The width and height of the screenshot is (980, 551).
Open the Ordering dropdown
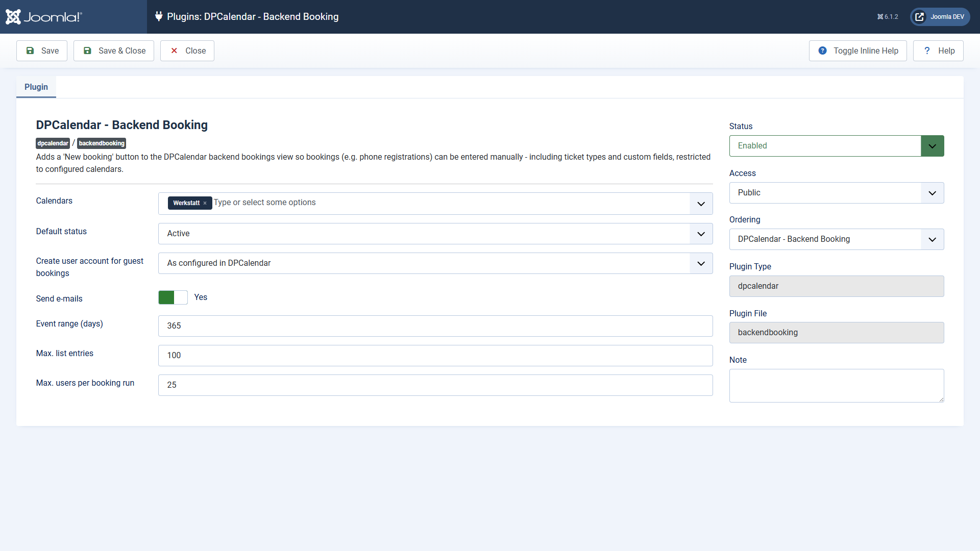coord(837,239)
